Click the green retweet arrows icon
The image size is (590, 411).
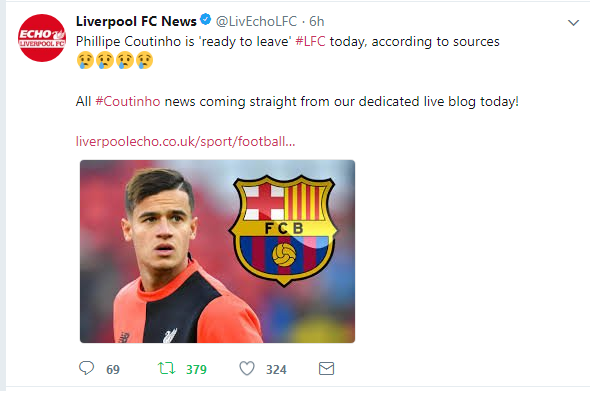pyautogui.click(x=166, y=368)
